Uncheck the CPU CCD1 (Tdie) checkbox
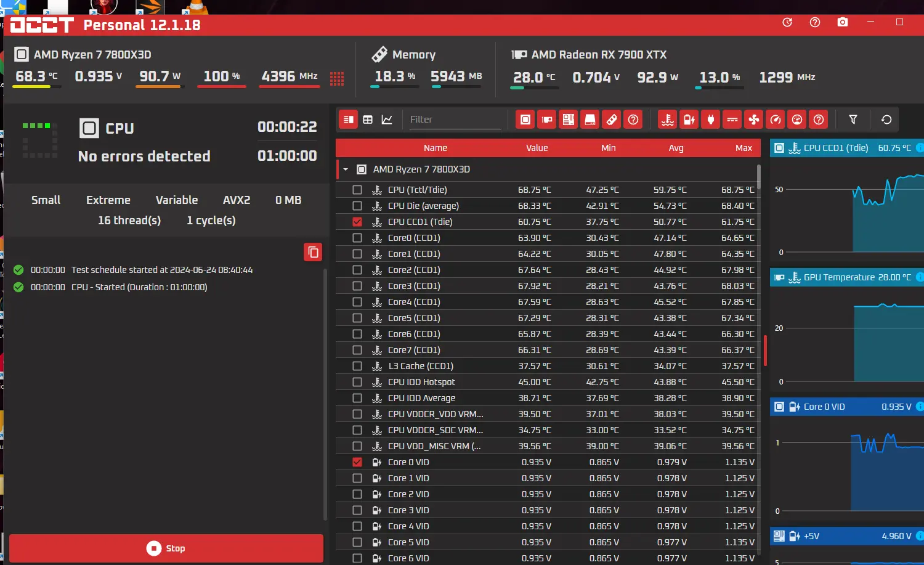 coord(357,222)
